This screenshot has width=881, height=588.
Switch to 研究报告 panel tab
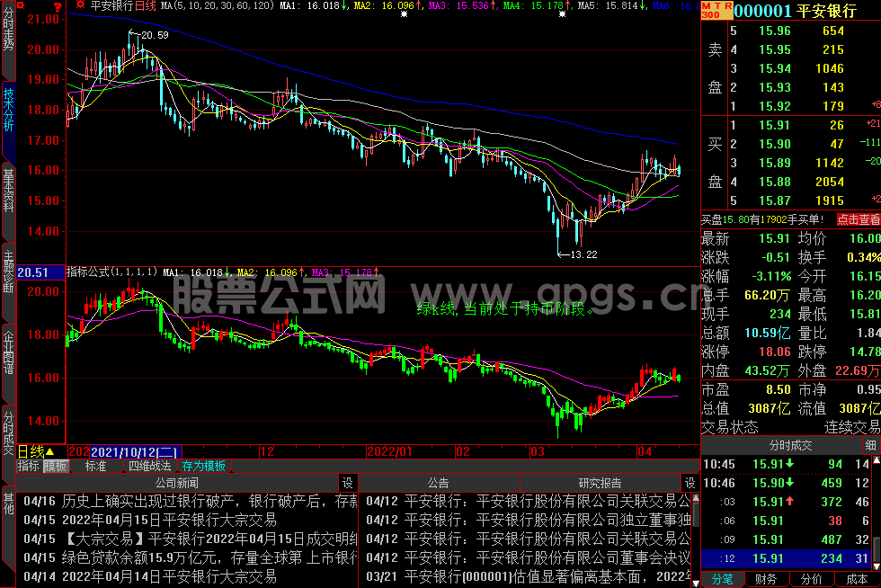click(601, 483)
